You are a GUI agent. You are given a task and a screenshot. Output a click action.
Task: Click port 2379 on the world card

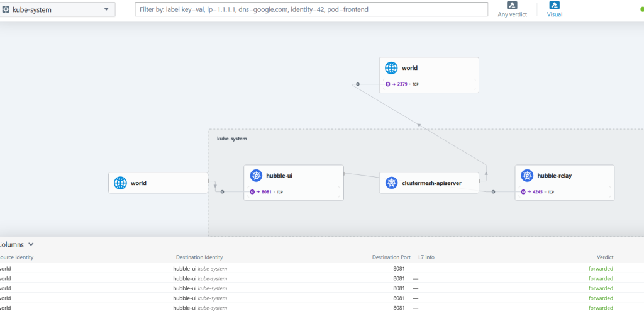402,84
